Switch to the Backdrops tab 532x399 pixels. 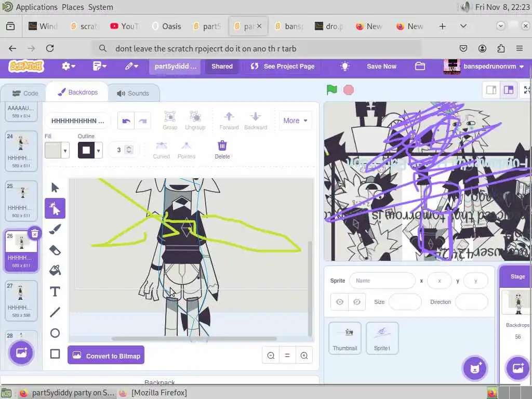[x=78, y=92]
